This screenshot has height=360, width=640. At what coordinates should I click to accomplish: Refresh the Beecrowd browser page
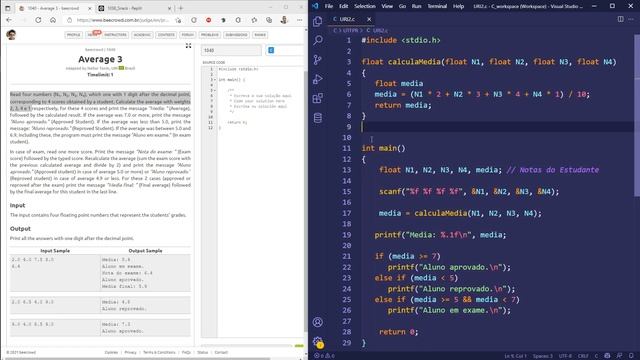click(38, 20)
